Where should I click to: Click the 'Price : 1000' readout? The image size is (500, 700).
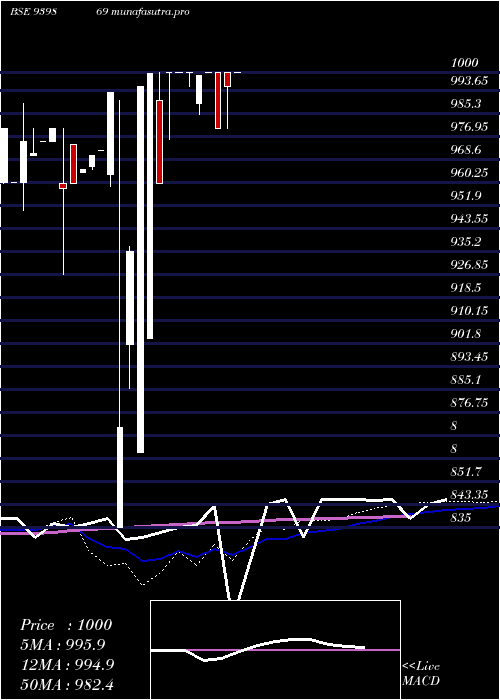coord(66,625)
